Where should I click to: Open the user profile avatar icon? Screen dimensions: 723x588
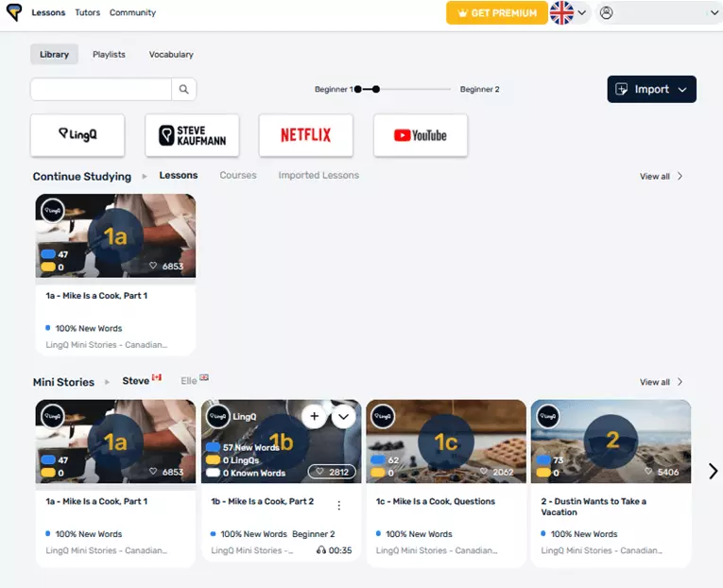606,13
